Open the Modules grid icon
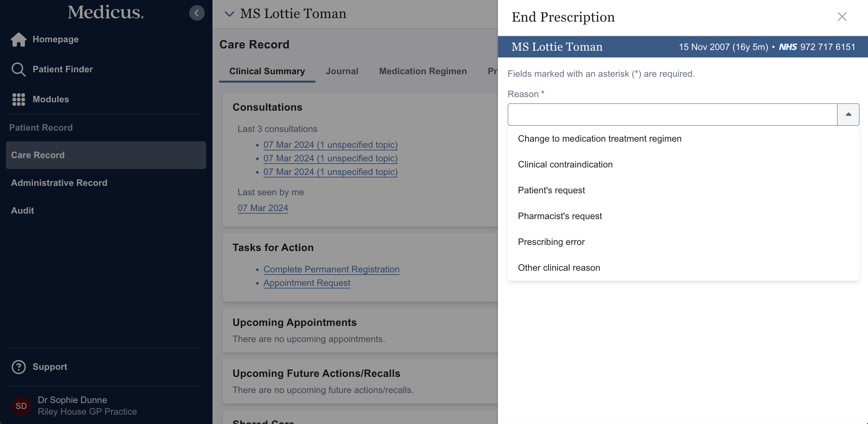This screenshot has height=424, width=868. pyautogui.click(x=18, y=99)
